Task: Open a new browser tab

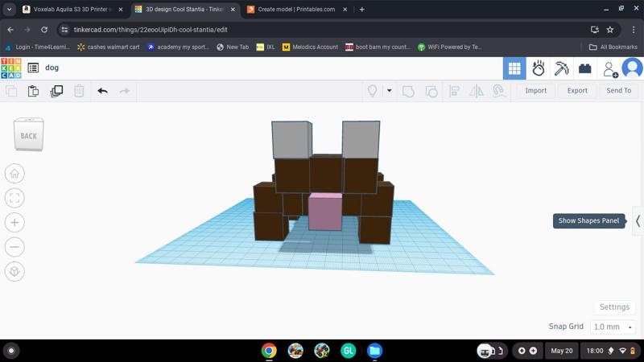Action: (x=361, y=10)
